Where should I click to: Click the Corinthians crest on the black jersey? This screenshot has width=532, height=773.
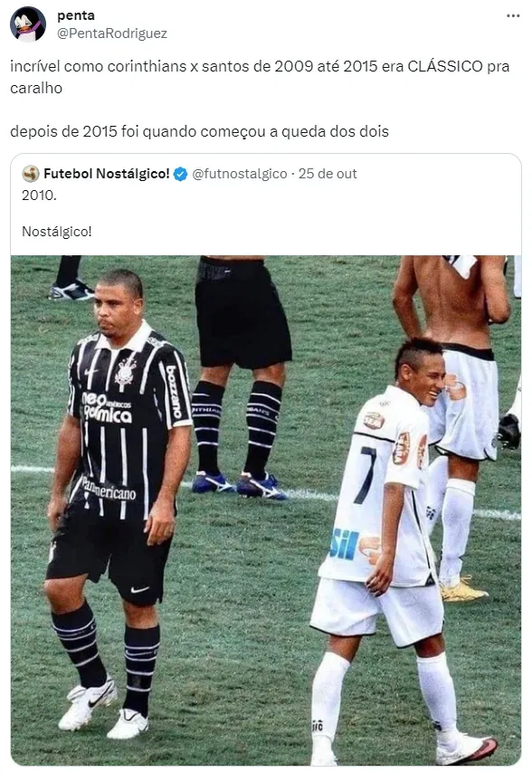pyautogui.click(x=126, y=372)
